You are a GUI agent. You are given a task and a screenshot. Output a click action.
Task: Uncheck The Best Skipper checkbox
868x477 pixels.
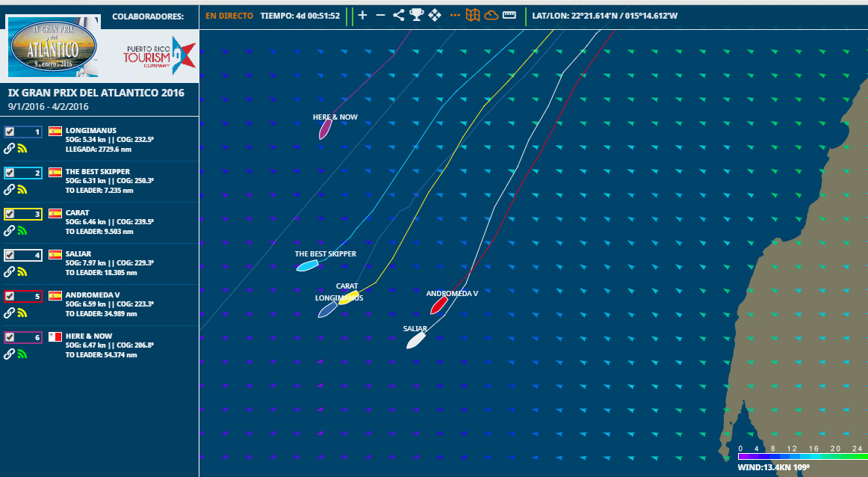(x=10, y=173)
